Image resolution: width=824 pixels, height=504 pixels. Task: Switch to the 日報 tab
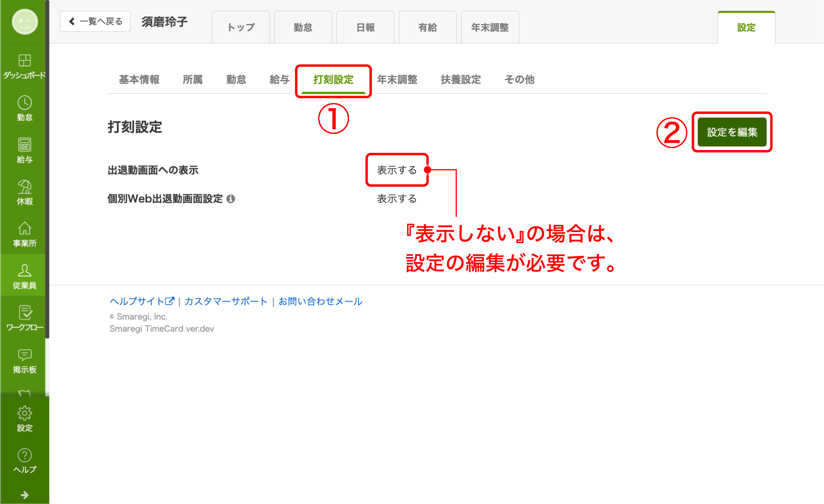[365, 27]
